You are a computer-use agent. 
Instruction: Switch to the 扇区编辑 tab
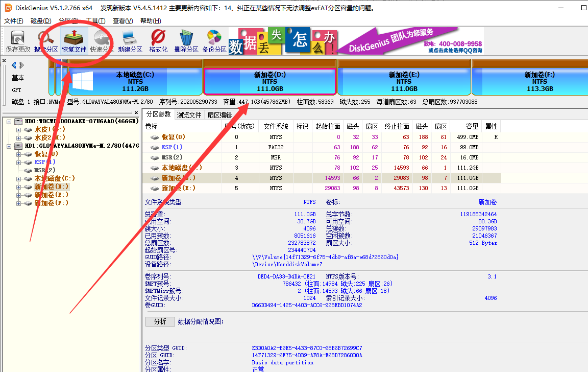pos(220,115)
